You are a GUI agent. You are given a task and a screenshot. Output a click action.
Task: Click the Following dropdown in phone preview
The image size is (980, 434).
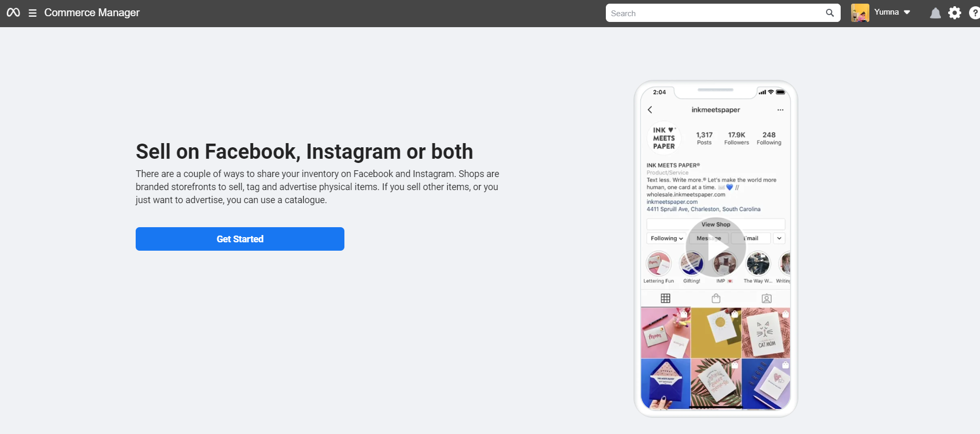tap(666, 238)
